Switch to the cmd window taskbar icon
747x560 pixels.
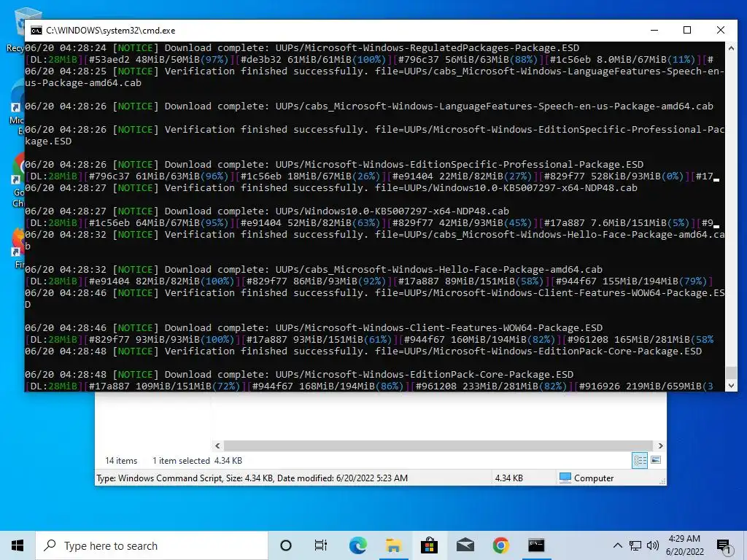[536, 545]
